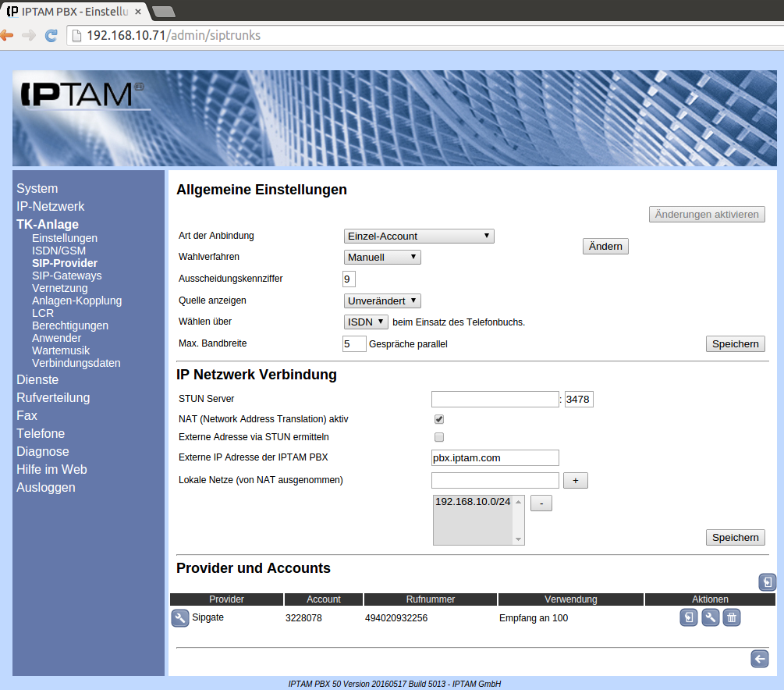Open the Art der Anbindung dropdown

(419, 237)
